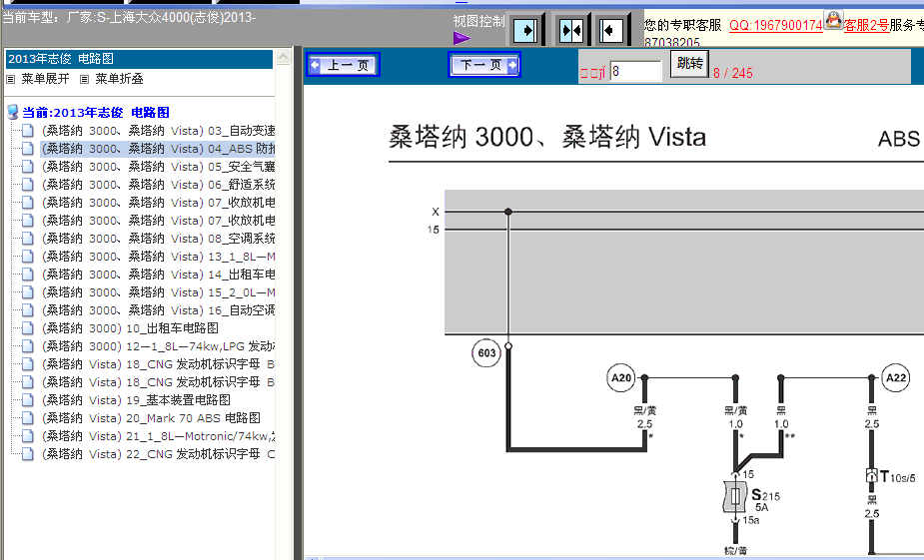Open the QQ:1967900174 link

(x=775, y=25)
